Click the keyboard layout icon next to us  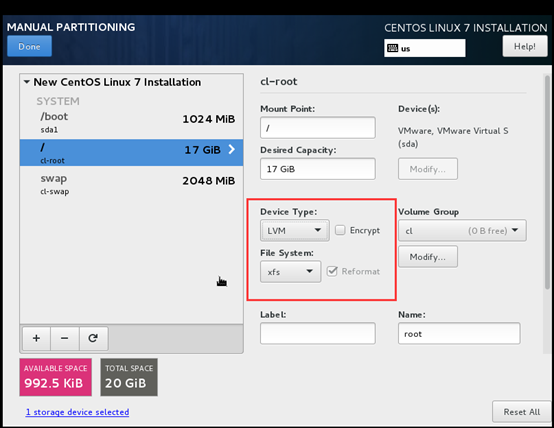pyautogui.click(x=392, y=48)
